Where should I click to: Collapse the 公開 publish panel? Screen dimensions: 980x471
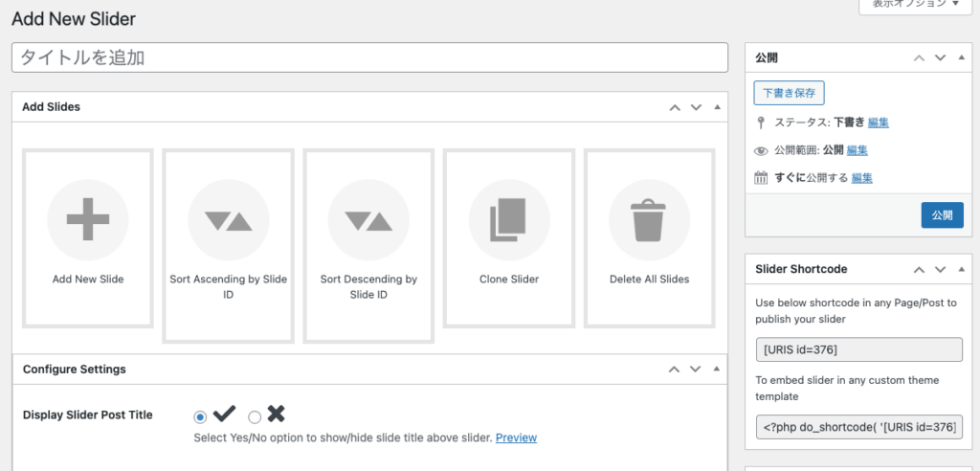960,58
